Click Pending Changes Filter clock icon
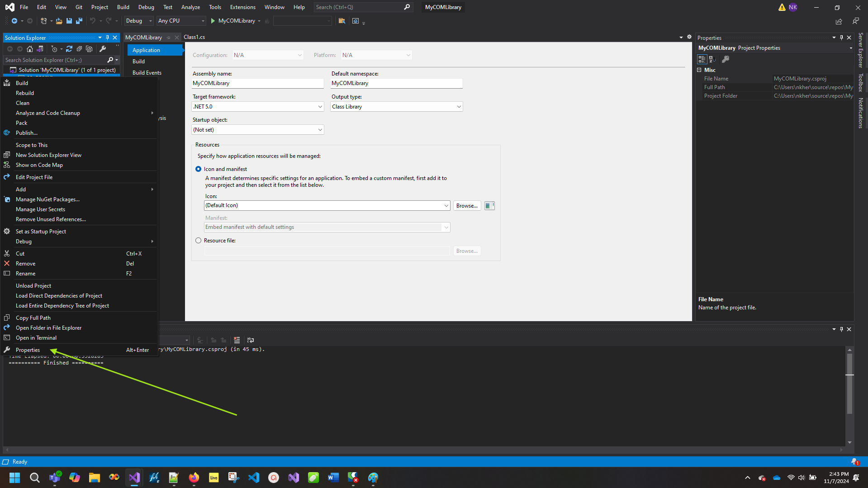868x488 pixels. (x=54, y=49)
